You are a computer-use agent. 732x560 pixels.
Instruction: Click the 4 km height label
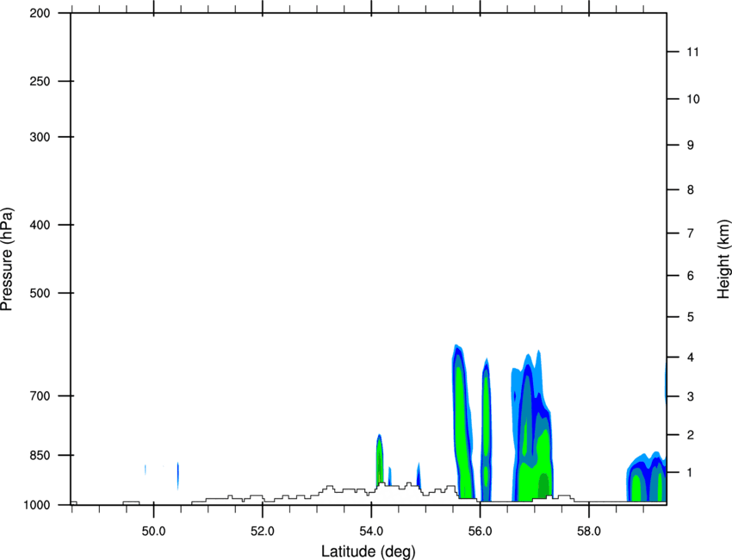pos(691,358)
